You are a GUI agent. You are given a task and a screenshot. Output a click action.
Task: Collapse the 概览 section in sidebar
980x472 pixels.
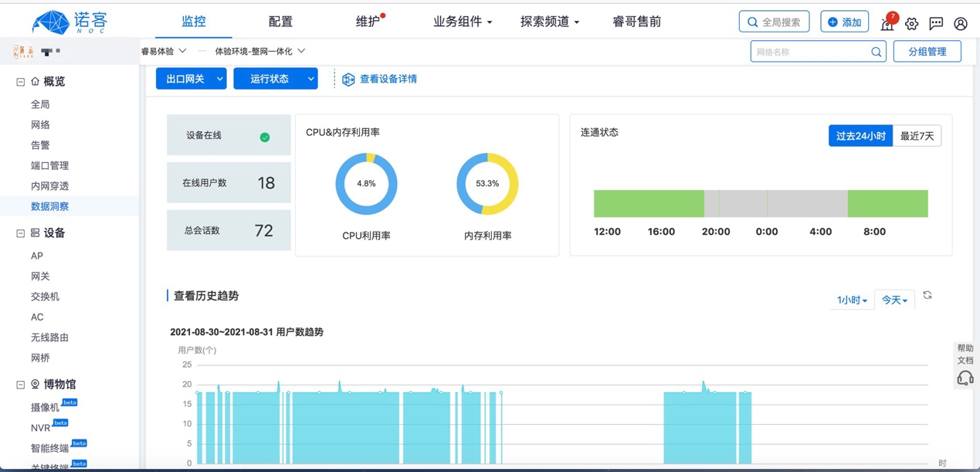21,82
